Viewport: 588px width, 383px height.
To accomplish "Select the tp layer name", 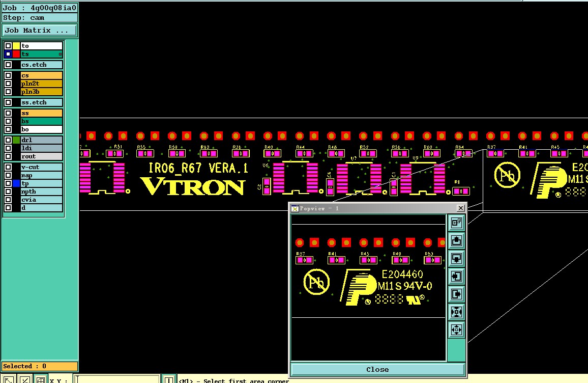I will click(x=41, y=183).
